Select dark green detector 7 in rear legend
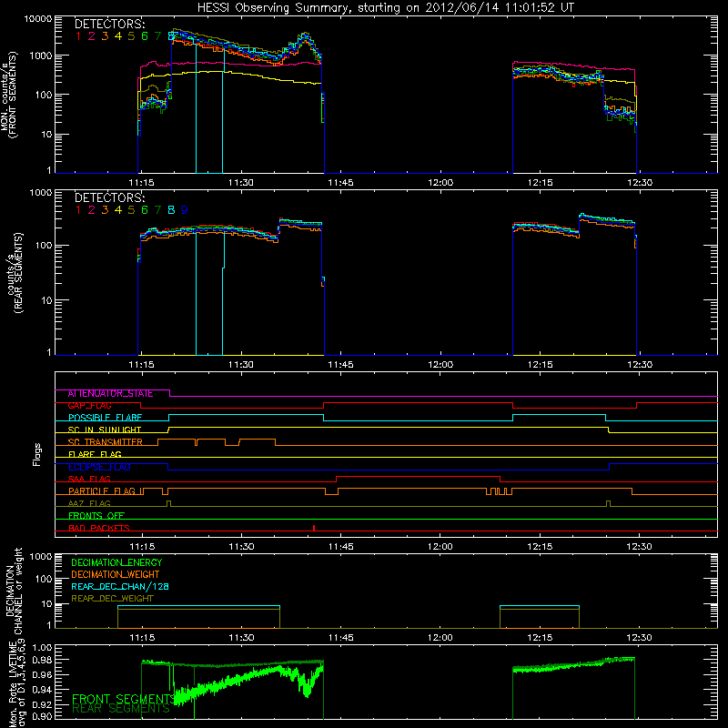 [x=157, y=210]
